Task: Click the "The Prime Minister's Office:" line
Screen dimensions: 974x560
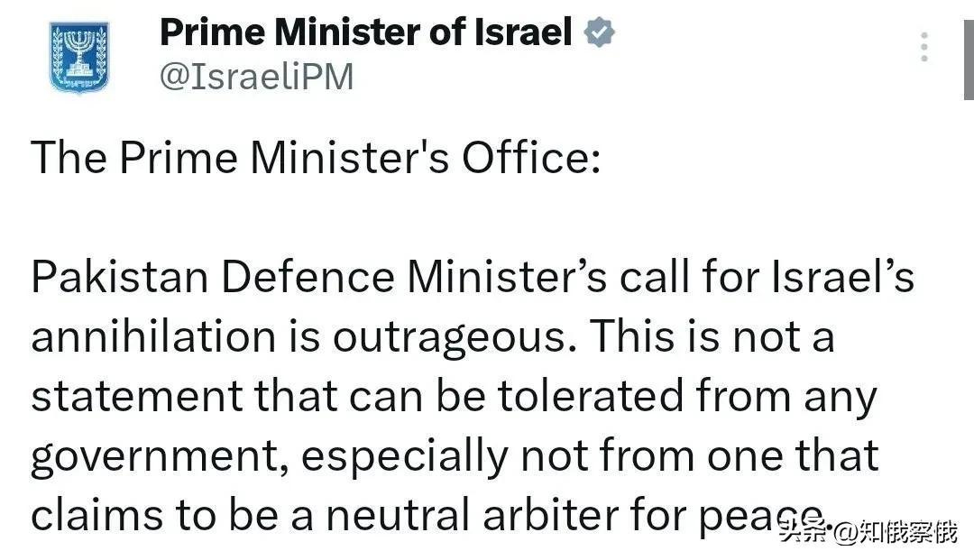Action: (316, 159)
